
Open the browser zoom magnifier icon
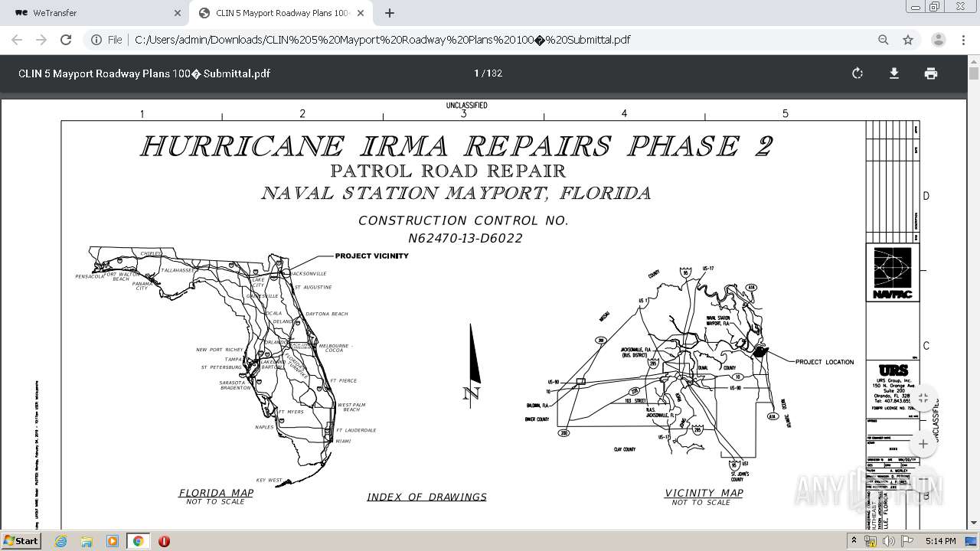[x=884, y=40]
